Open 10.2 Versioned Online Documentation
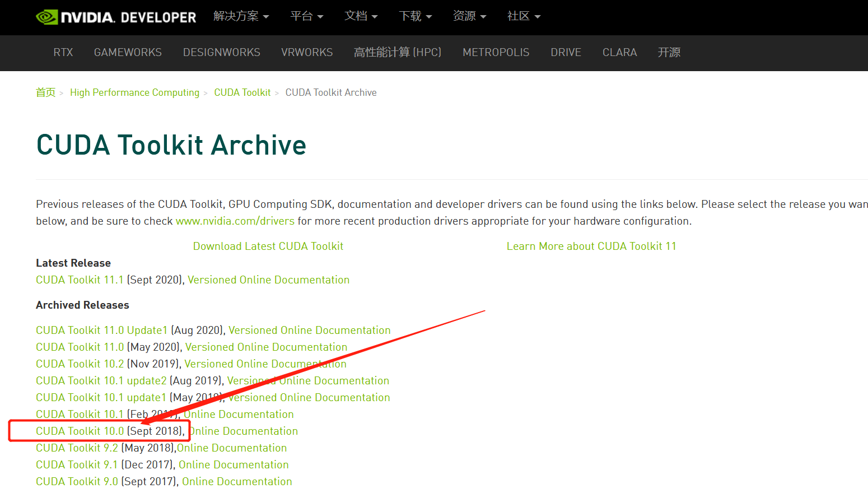This screenshot has height=493, width=868. click(265, 364)
